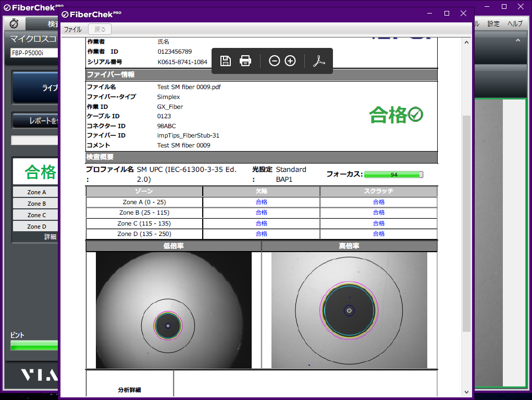This screenshot has width=532, height=400.
Task: Select the Zone B button in background window
Action: pyautogui.click(x=35, y=204)
